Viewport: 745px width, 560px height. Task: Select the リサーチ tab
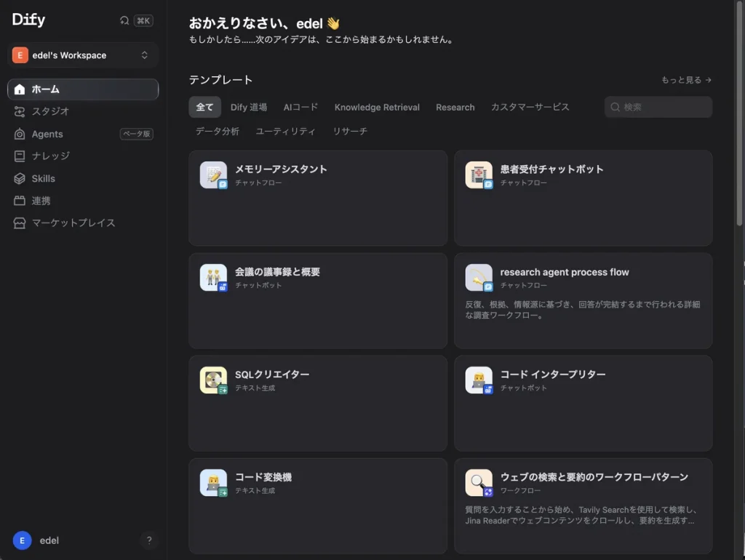click(x=350, y=131)
